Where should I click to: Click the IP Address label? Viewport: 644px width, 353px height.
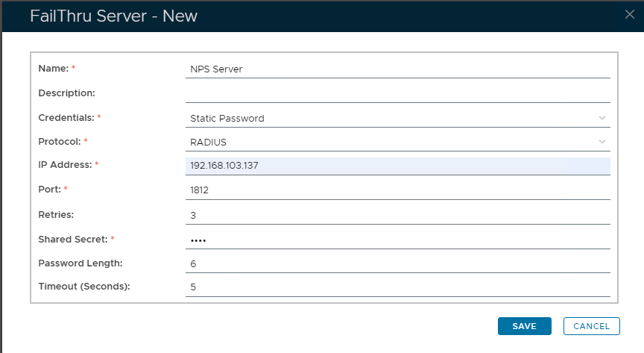[x=64, y=165]
